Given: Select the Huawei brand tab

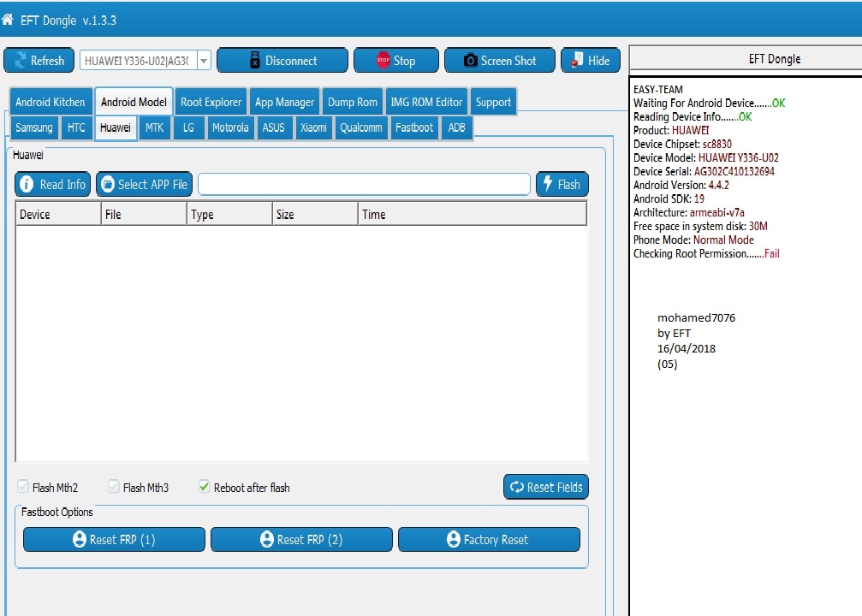Looking at the screenshot, I should 116,127.
